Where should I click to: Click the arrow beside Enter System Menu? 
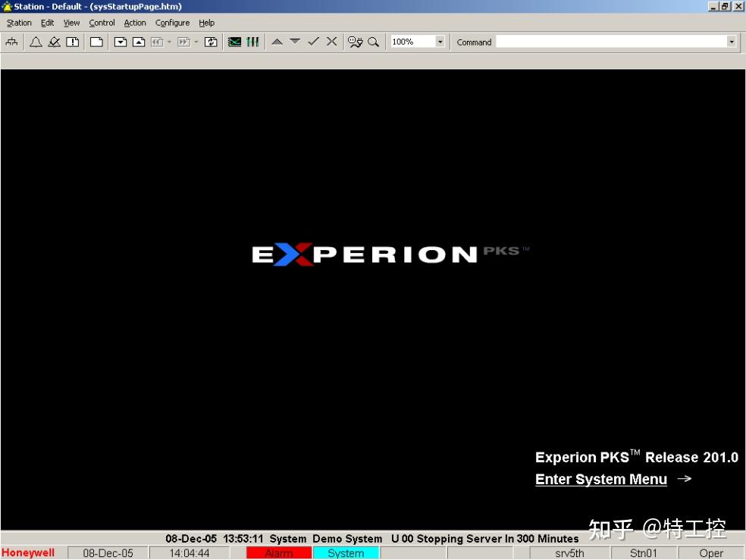684,479
